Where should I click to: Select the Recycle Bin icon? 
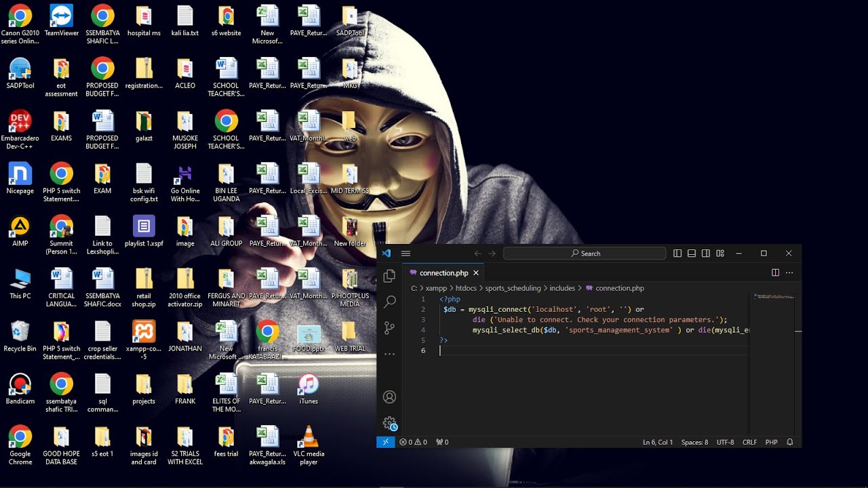(x=20, y=336)
